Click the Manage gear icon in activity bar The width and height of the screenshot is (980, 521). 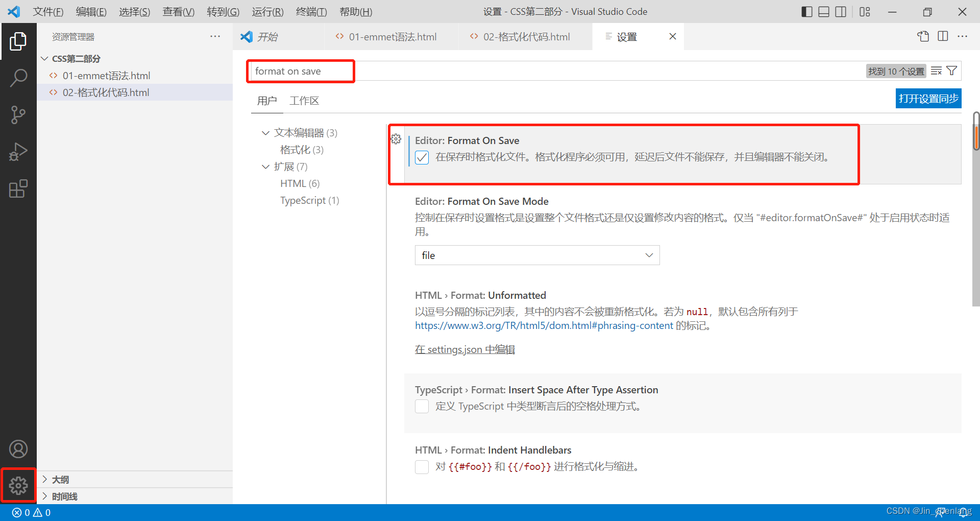pos(18,485)
